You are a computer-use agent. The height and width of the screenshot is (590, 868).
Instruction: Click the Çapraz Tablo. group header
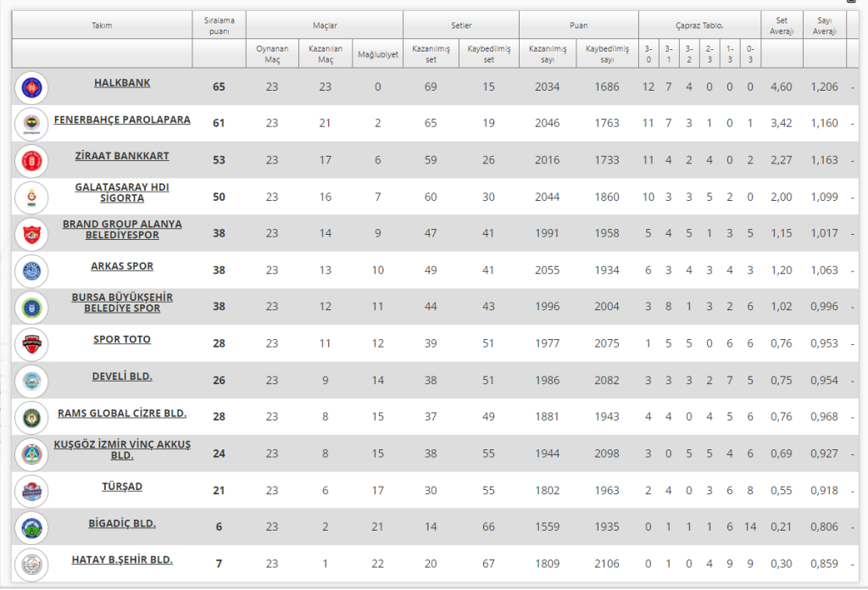[x=699, y=25]
